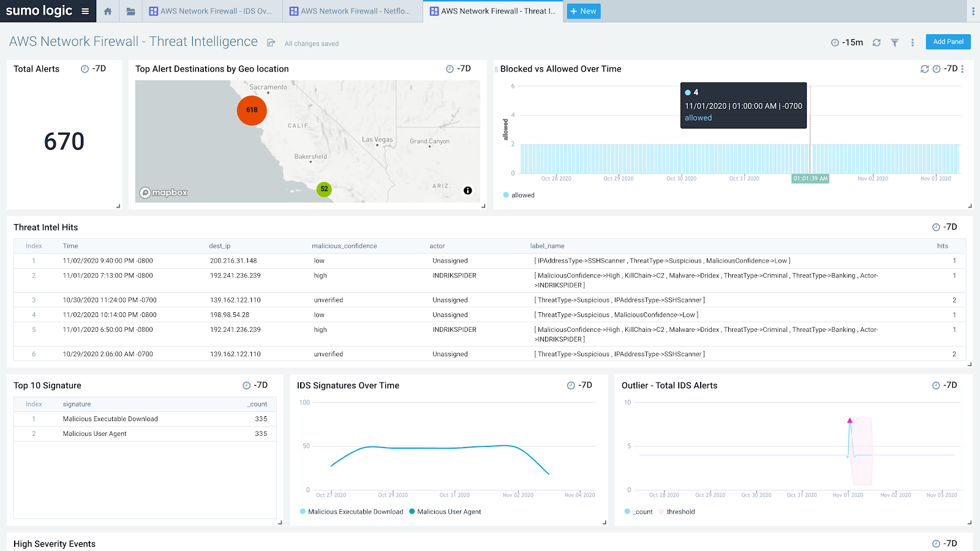
Task: Share the dashboard using the share icon
Action: [271, 43]
